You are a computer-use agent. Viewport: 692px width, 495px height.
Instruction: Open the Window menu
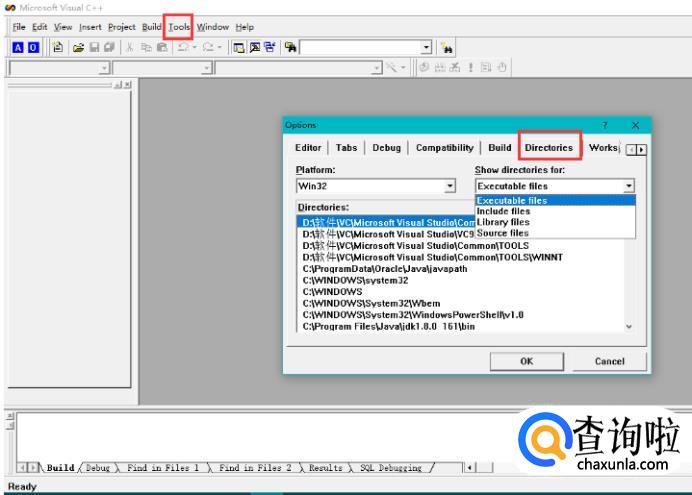pos(212,27)
